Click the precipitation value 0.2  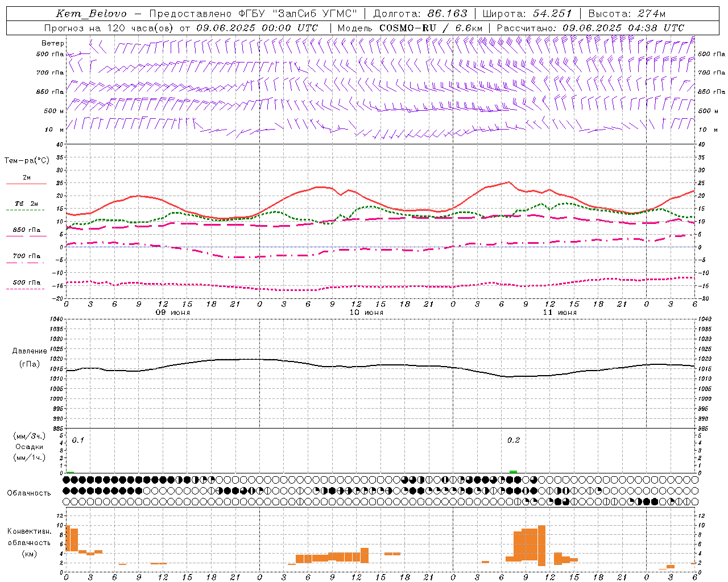click(x=514, y=440)
